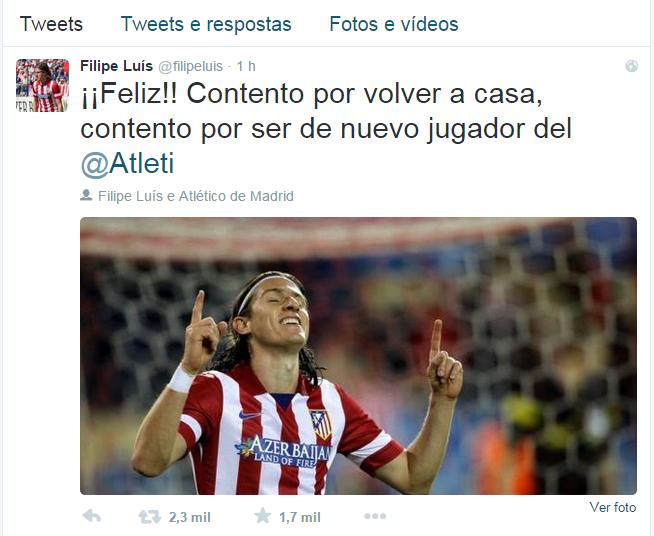Click tagged Filipe Luís in the photo tags line
Viewport: 654px width, 536px height.
(131, 196)
